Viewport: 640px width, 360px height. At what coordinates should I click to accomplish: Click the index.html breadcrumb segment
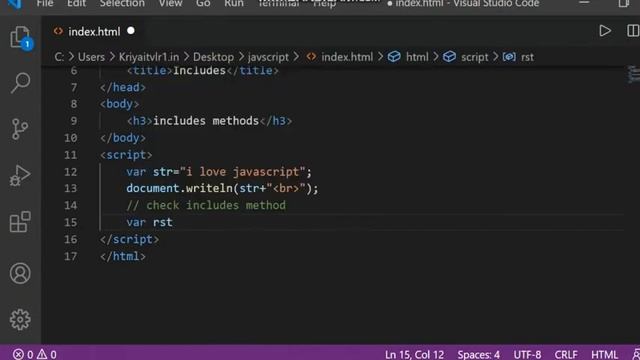click(347, 57)
